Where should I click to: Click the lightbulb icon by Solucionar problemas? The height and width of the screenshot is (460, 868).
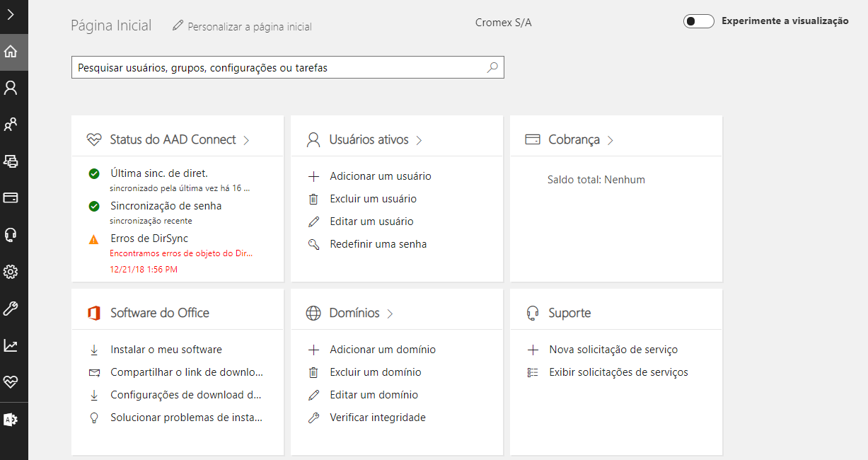[x=94, y=418]
